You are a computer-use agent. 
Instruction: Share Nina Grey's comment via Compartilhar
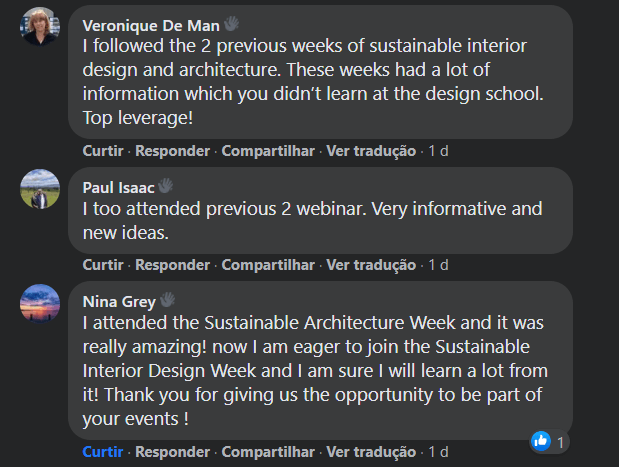click(268, 451)
